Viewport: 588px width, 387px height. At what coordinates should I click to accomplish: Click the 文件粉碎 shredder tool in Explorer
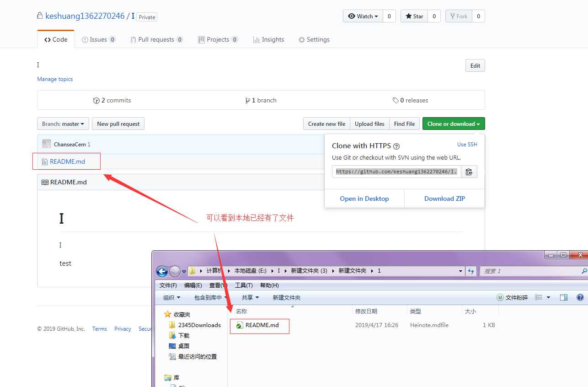pos(512,297)
